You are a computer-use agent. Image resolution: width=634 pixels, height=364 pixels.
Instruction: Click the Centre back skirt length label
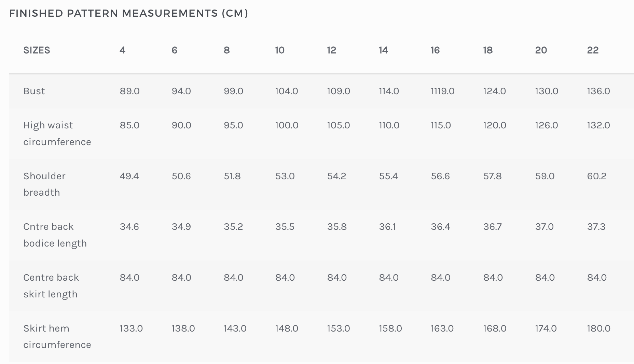tap(51, 285)
